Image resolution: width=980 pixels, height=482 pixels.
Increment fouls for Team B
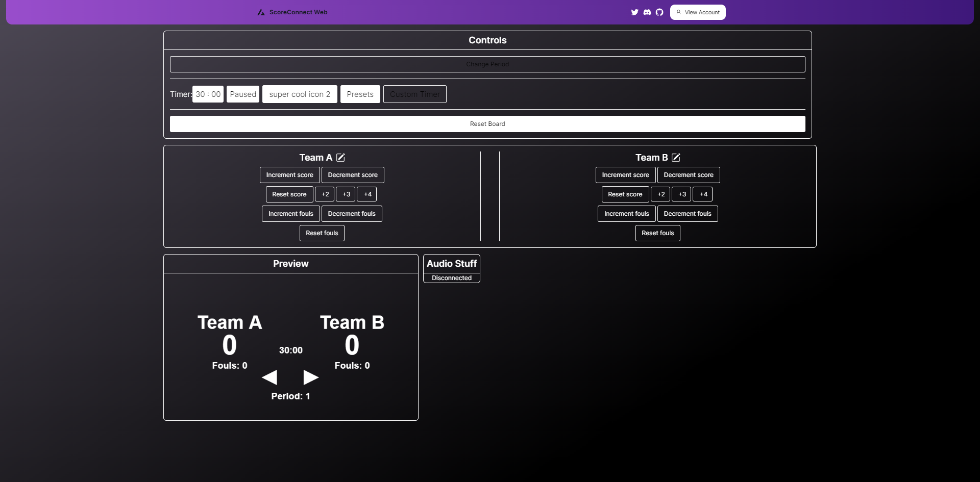626,214
